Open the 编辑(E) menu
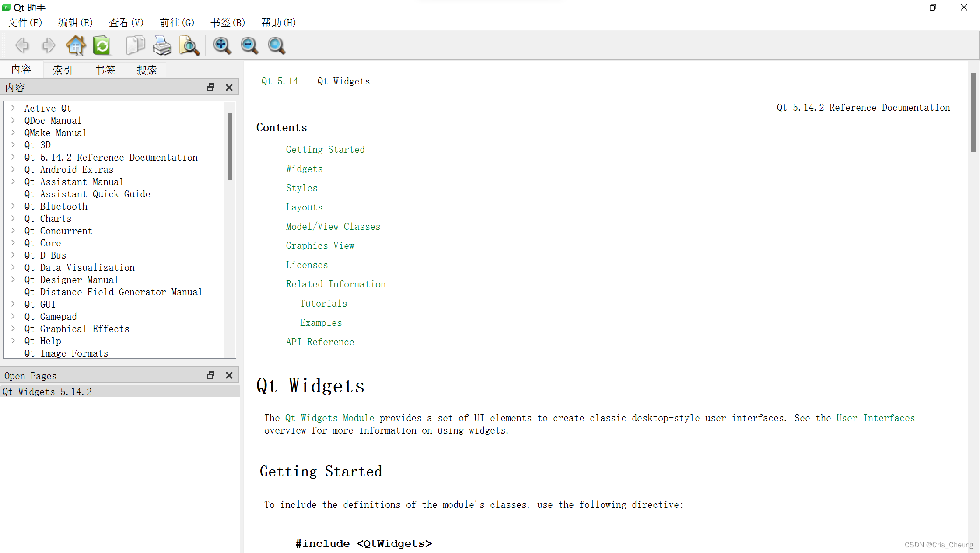Viewport: 980px width, 553px height. [x=75, y=22]
